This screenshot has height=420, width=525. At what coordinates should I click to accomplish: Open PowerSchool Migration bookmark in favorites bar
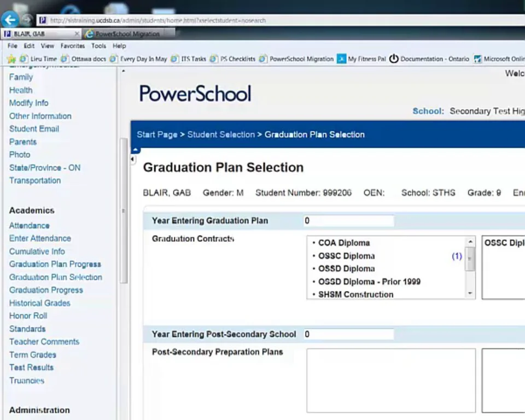tap(296, 59)
